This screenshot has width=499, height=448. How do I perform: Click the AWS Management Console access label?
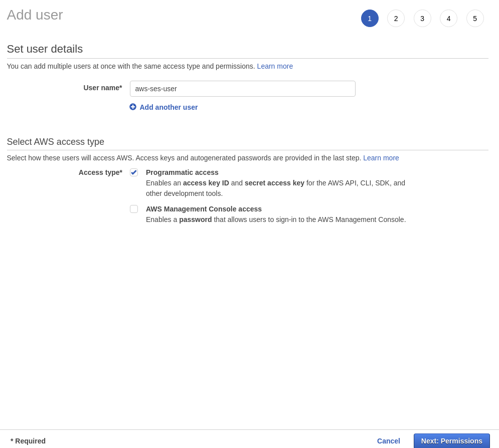pos(204,209)
